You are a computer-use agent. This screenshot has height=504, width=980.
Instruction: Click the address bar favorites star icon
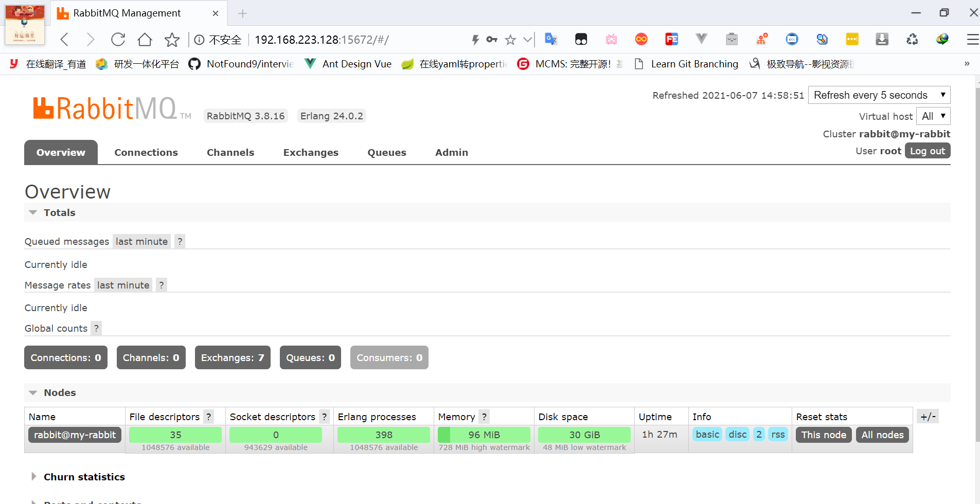click(x=510, y=40)
